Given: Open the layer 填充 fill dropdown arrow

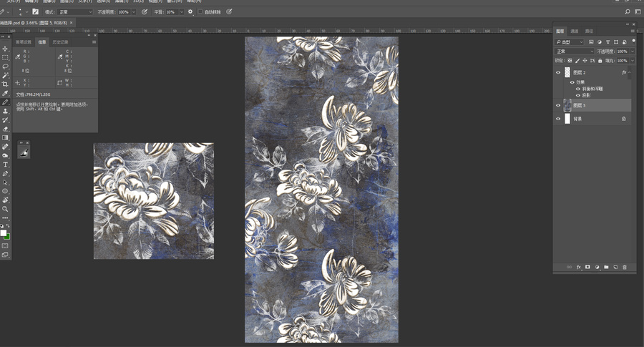Looking at the screenshot, I should coord(633,61).
